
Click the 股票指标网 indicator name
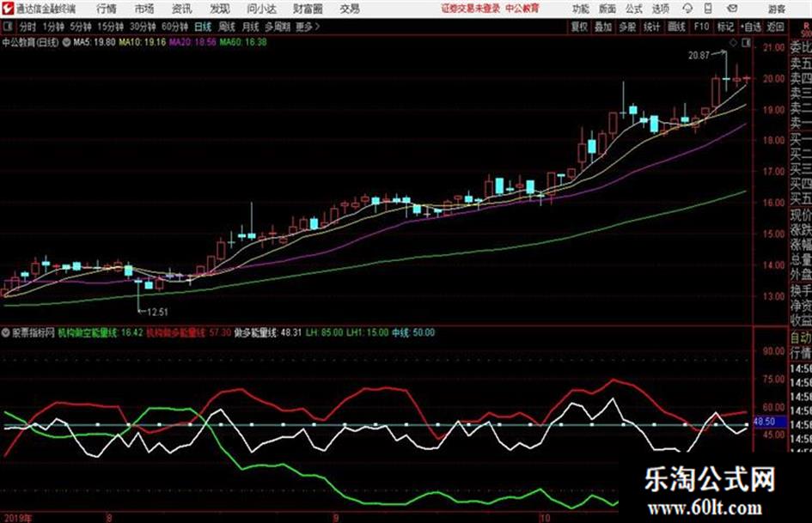point(34,333)
